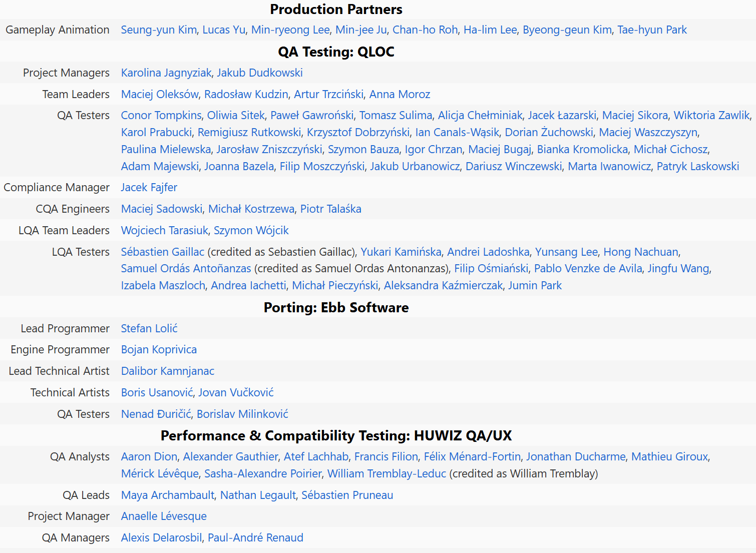Open Oliwia Sitek's profile
Image resolution: width=756 pixels, height=553 pixels.
[x=236, y=116]
